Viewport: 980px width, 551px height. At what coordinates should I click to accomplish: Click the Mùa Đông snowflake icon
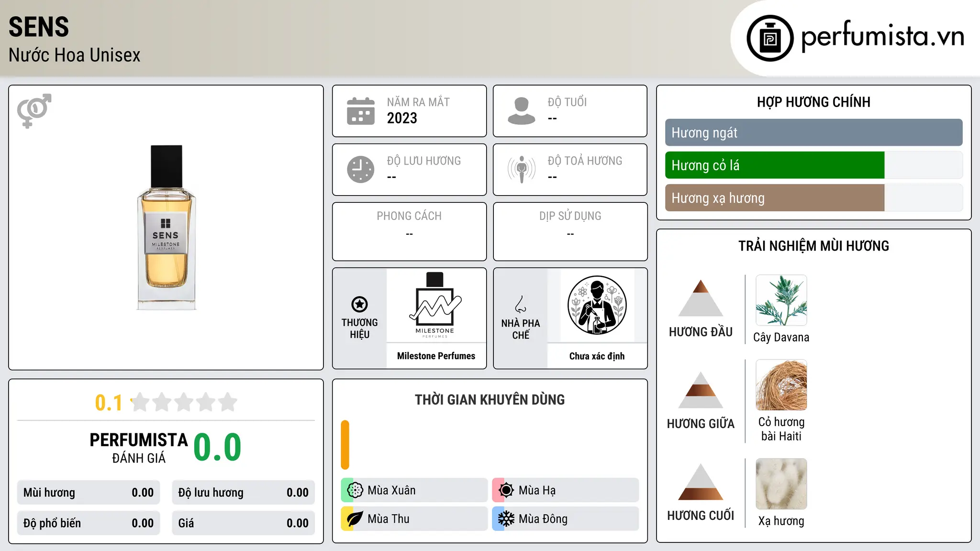(506, 519)
